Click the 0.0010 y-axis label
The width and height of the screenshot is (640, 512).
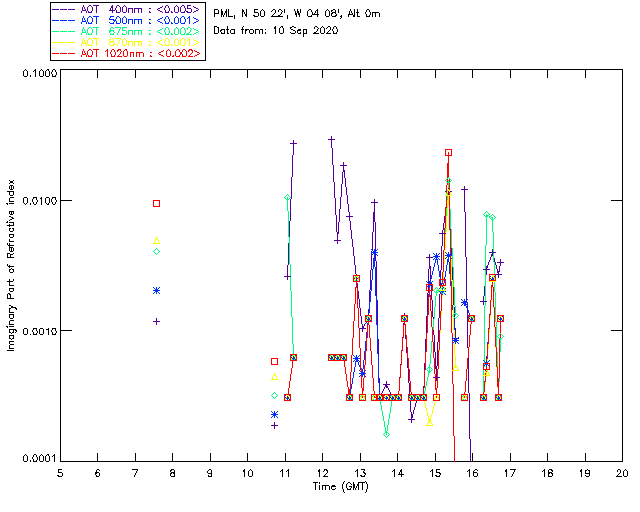[x=40, y=331]
